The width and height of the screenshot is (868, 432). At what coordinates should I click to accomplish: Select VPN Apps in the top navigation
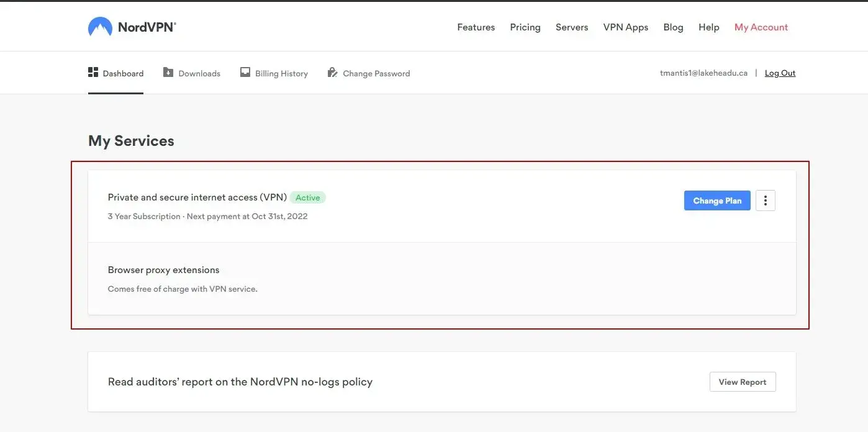click(x=626, y=27)
